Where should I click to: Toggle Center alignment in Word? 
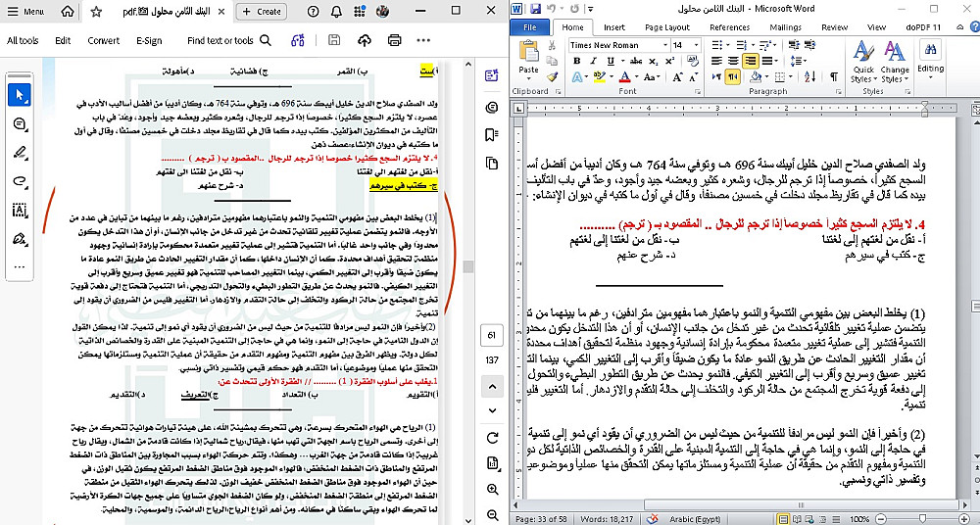click(x=732, y=61)
